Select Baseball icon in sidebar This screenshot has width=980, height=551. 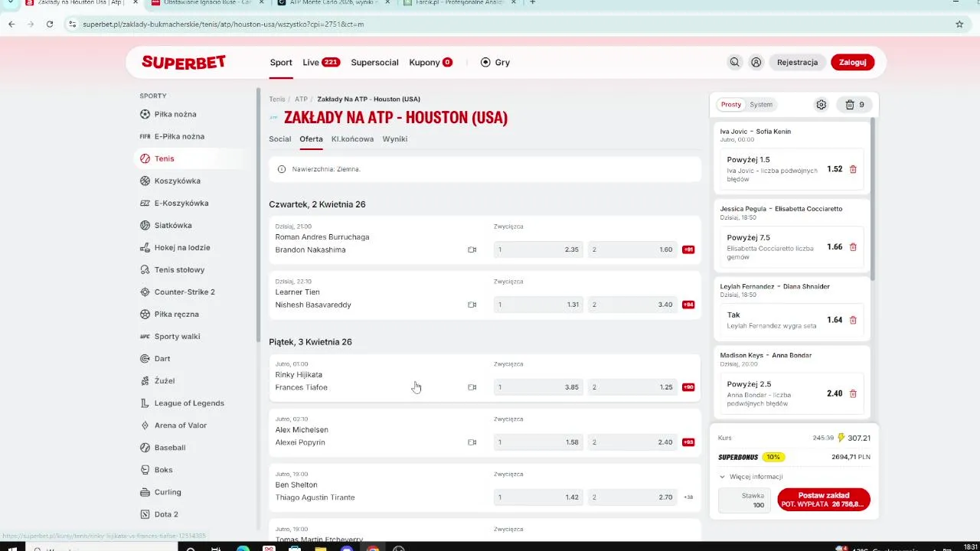point(145,447)
